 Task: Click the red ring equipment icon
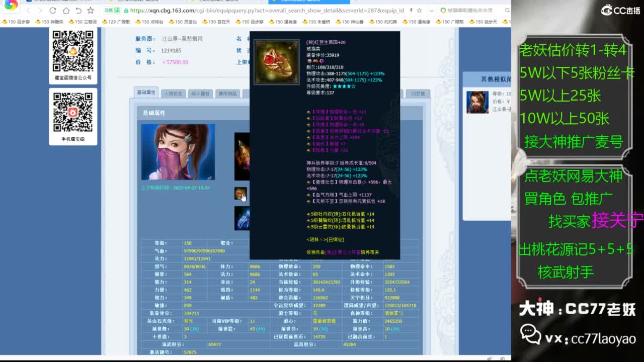click(240, 193)
